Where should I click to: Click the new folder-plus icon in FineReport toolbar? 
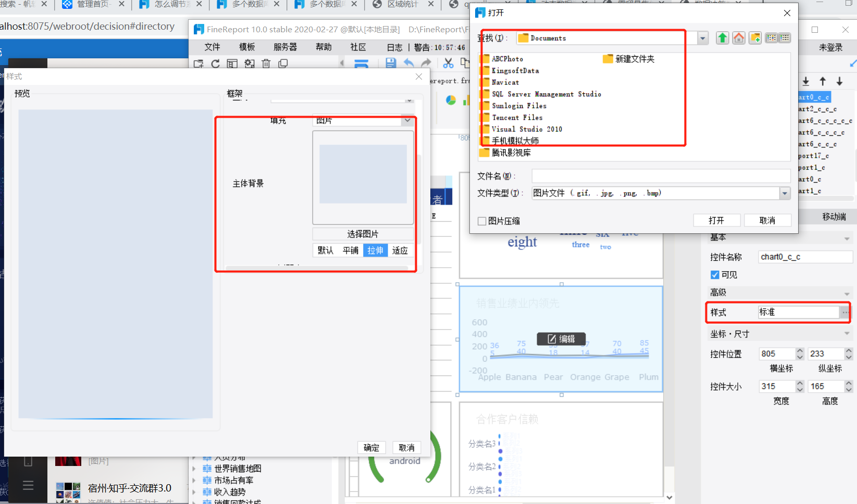pos(198,64)
